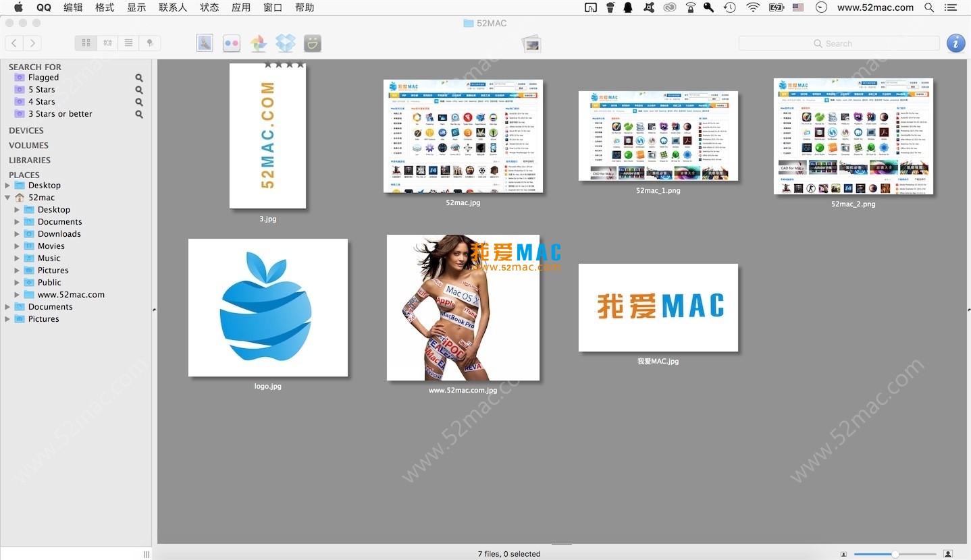Expand the Music folder
Image resolution: width=971 pixels, height=560 pixels.
(x=18, y=258)
